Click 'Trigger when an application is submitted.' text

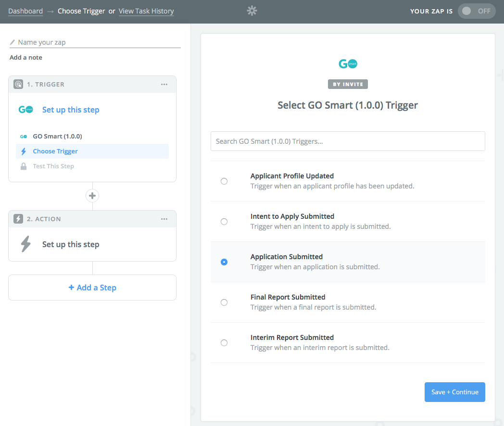pos(315,267)
